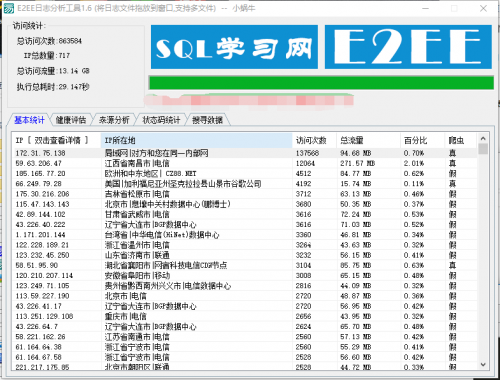The height and width of the screenshot is (380, 500).
Task: Click location 吉林省松原市 |电信
Action: (x=137, y=194)
